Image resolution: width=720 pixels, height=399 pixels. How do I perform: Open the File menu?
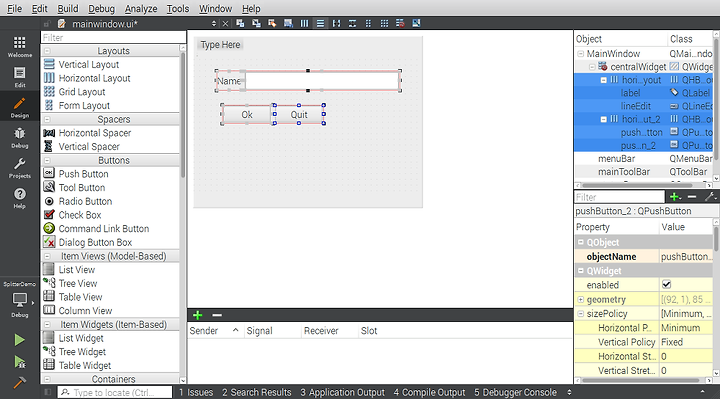coord(14,8)
